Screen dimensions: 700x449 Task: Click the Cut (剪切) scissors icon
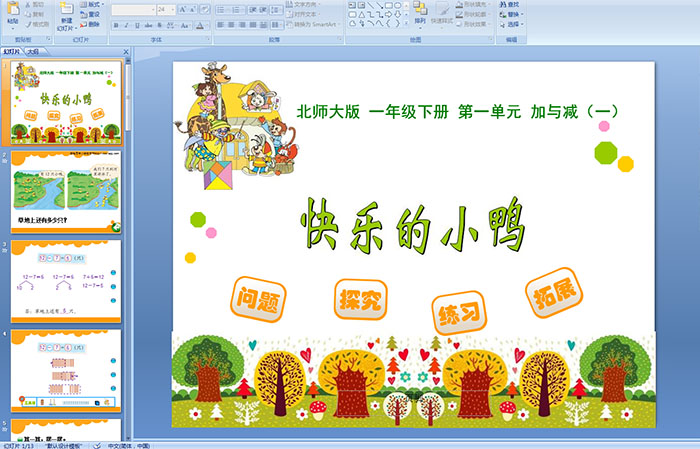(x=28, y=4)
